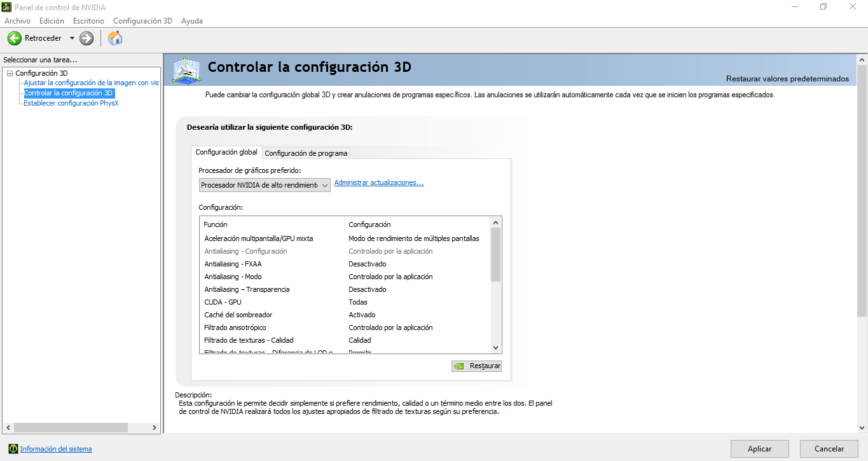The height and width of the screenshot is (461, 868).
Task: Click the NVIDIA app icon in title bar
Action: 7,7
